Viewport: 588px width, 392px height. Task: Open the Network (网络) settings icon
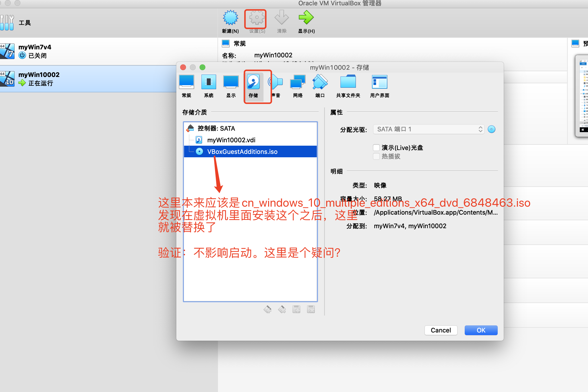(298, 82)
